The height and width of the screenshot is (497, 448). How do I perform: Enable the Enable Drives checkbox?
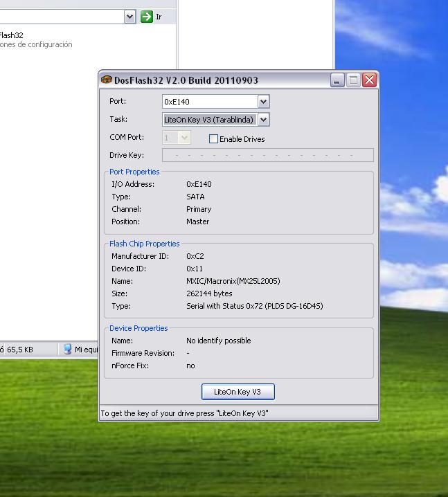pyautogui.click(x=214, y=139)
